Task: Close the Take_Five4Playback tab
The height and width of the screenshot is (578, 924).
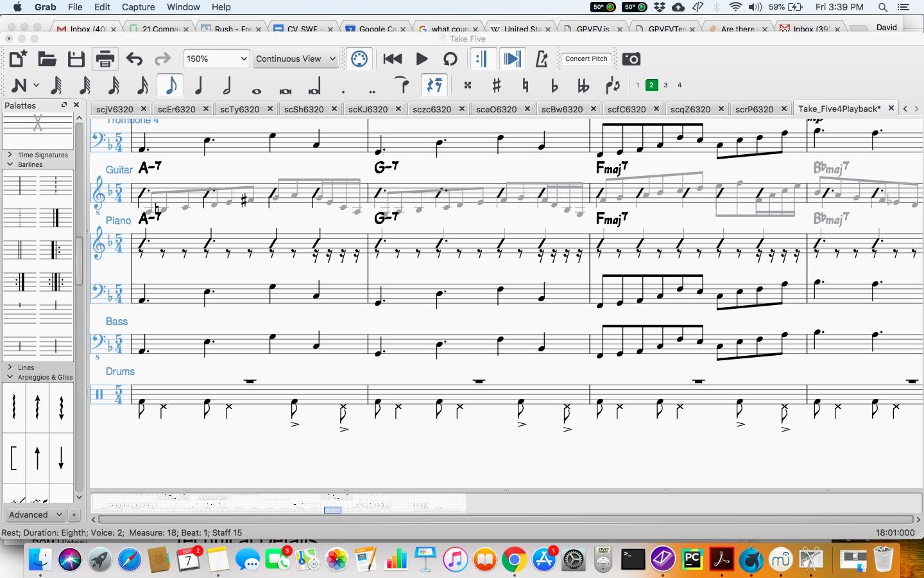Action: [891, 108]
